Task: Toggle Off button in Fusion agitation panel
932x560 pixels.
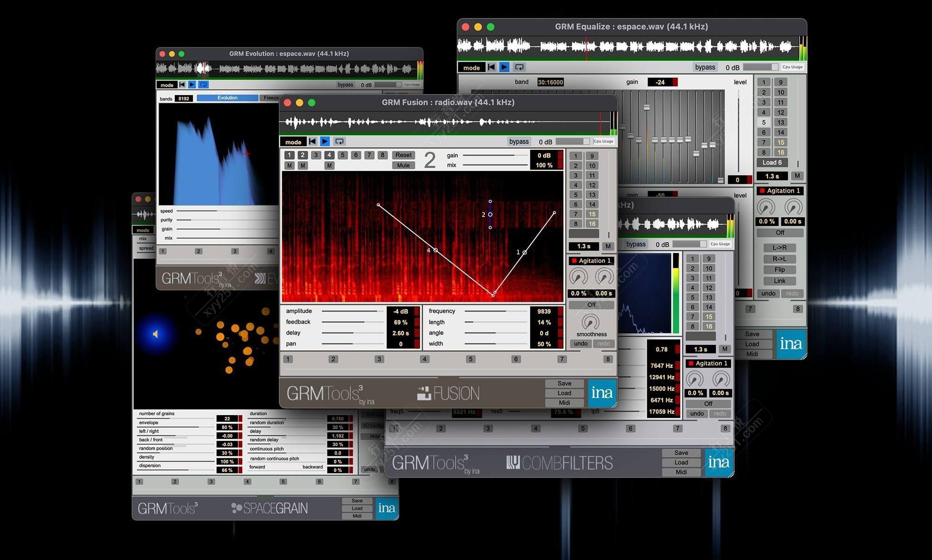Action: (591, 305)
